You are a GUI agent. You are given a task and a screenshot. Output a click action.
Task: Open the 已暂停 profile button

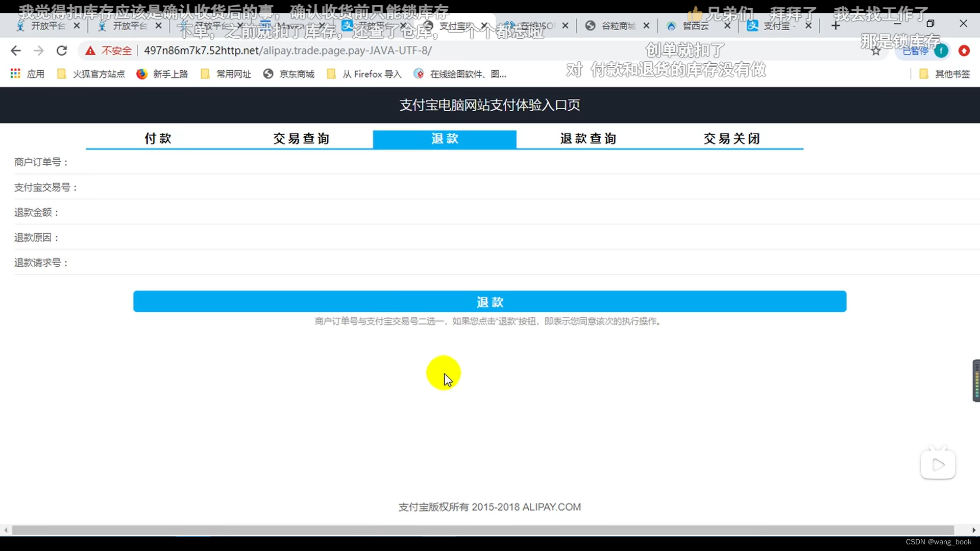924,51
